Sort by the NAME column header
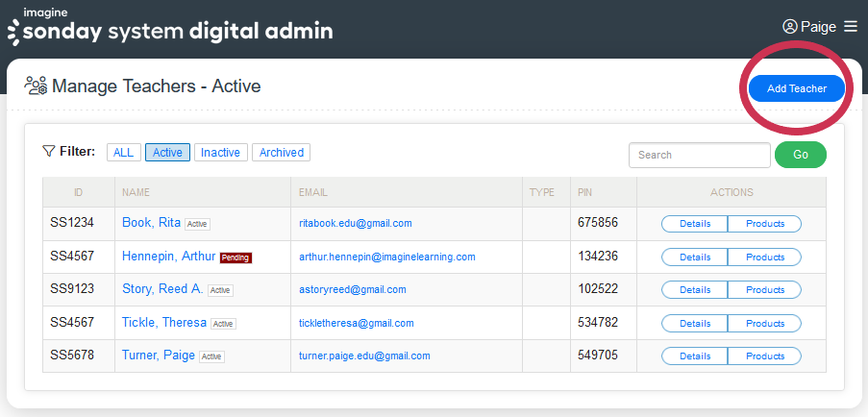The height and width of the screenshot is (417, 868). coord(136,192)
